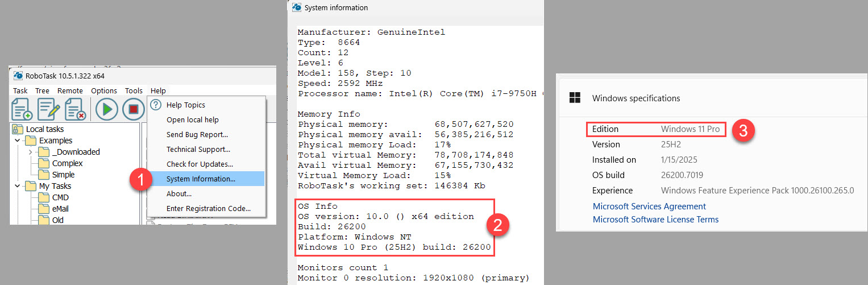Click OS build value '26200.7019'
This screenshot has height=285, width=868.
pyautogui.click(x=682, y=175)
